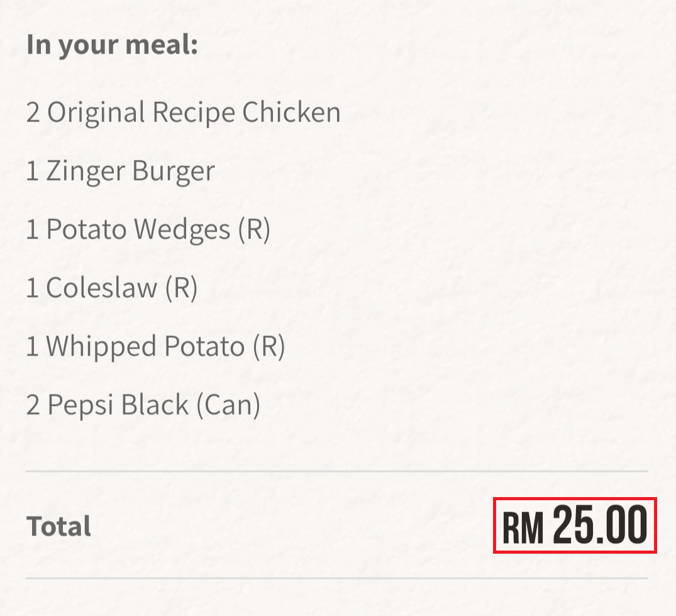Screen dimensions: 676x616
Task: Tap the (R) size after Potato Wedges
Action: click(x=254, y=230)
